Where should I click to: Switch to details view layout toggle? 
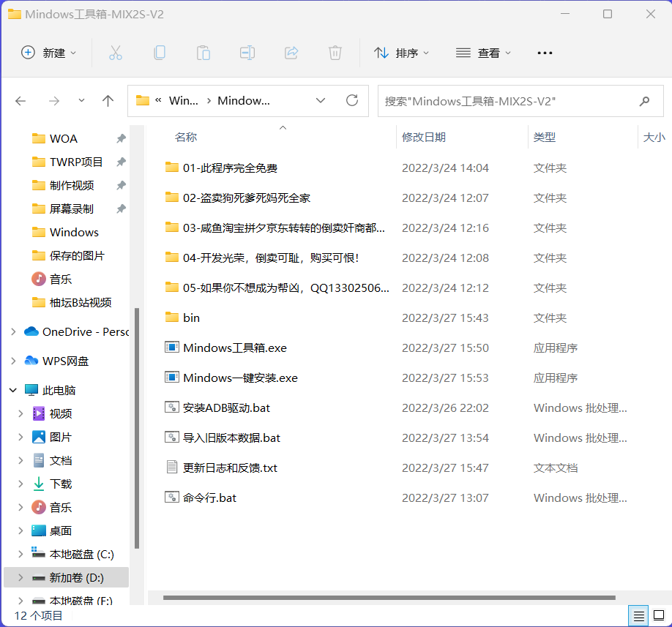(639, 616)
